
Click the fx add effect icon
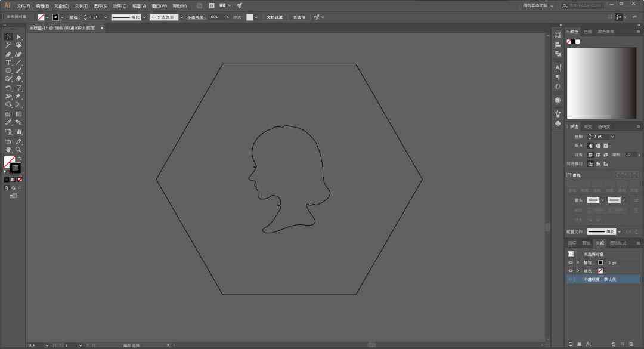(589, 344)
